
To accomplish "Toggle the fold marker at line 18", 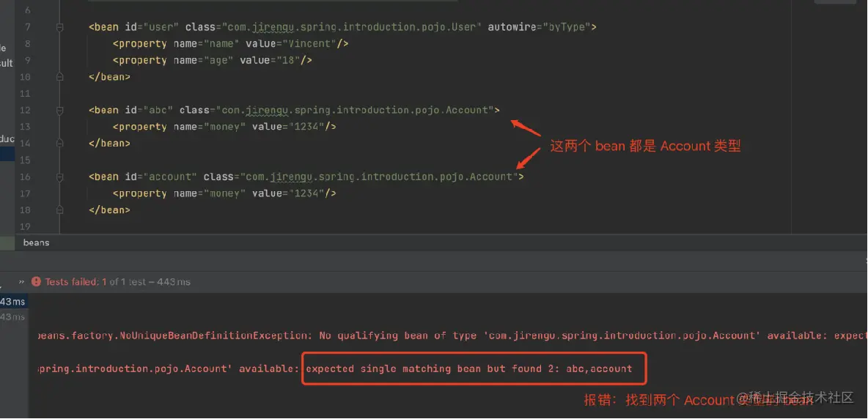I will click(60, 210).
